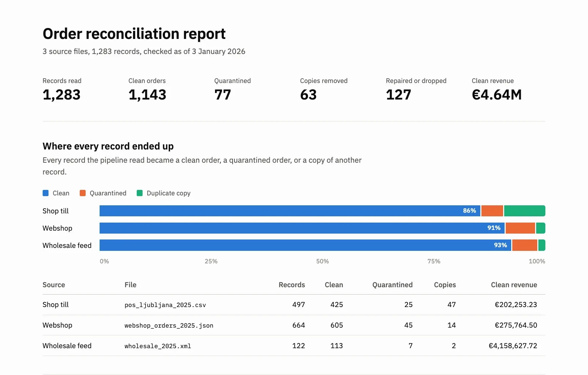The height and width of the screenshot is (375, 588).
Task: Click the records count 497
Action: point(299,304)
